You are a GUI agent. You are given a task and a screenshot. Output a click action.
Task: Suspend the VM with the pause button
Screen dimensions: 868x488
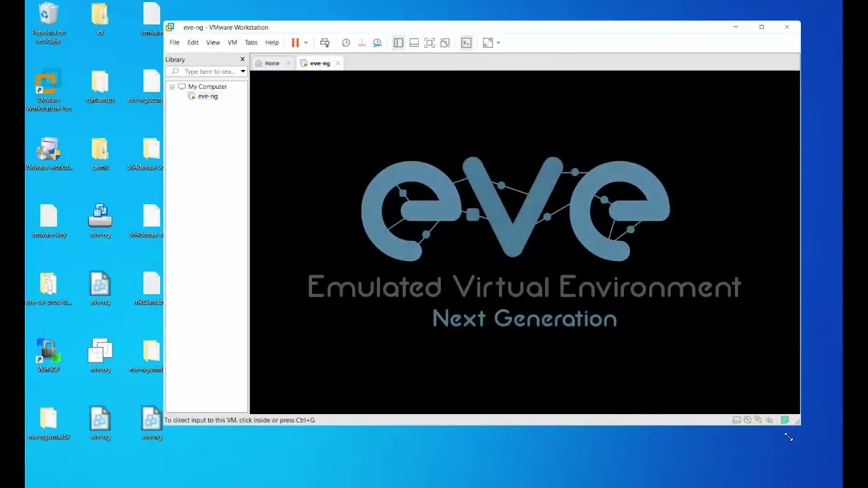pyautogui.click(x=295, y=43)
